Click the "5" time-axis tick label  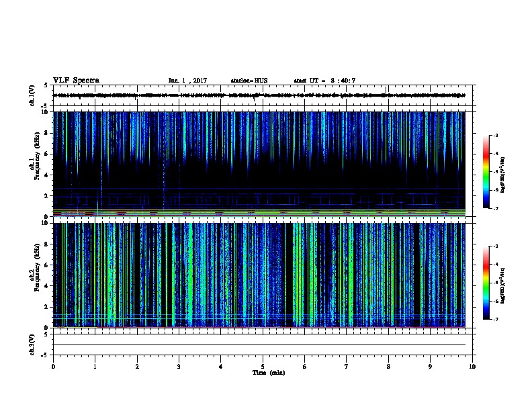tap(263, 366)
